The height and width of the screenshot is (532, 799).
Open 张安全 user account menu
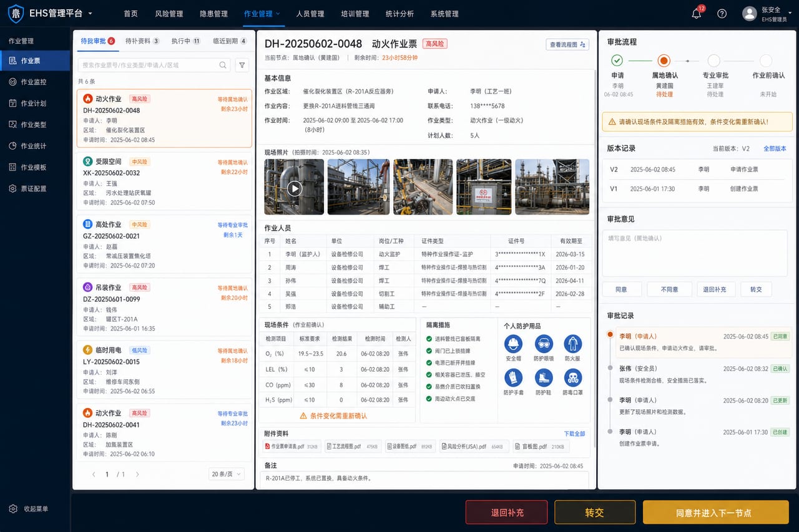[768, 14]
